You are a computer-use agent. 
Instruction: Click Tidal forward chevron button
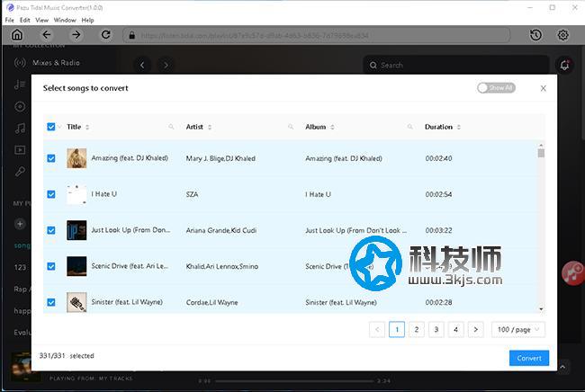tap(166, 66)
